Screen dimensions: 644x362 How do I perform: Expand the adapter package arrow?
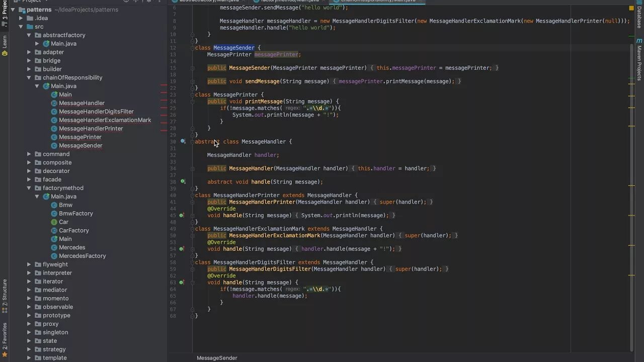29,52
